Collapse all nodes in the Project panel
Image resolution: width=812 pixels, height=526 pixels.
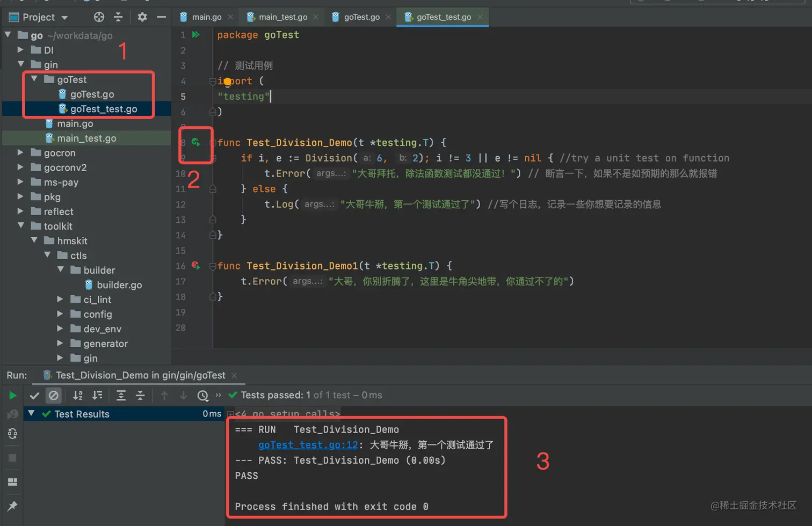click(x=118, y=17)
